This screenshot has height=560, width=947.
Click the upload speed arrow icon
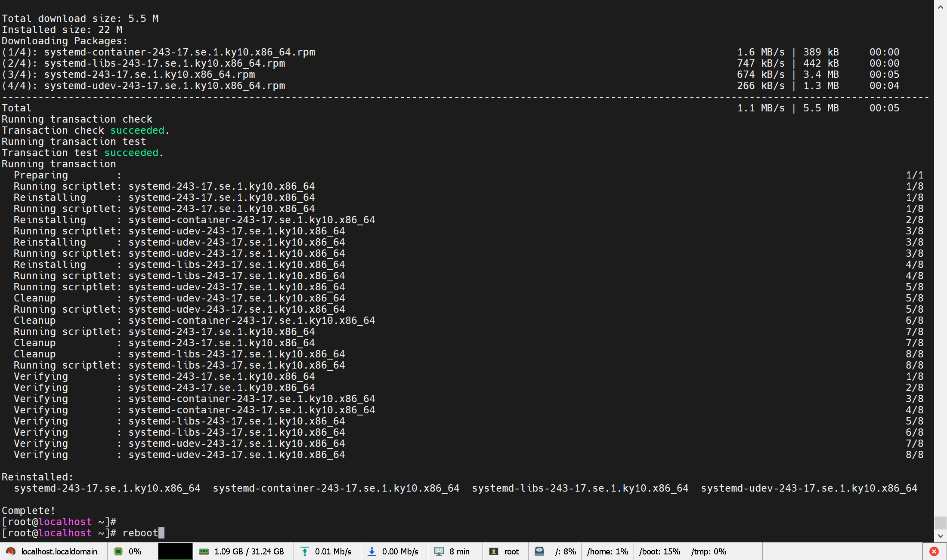(305, 551)
